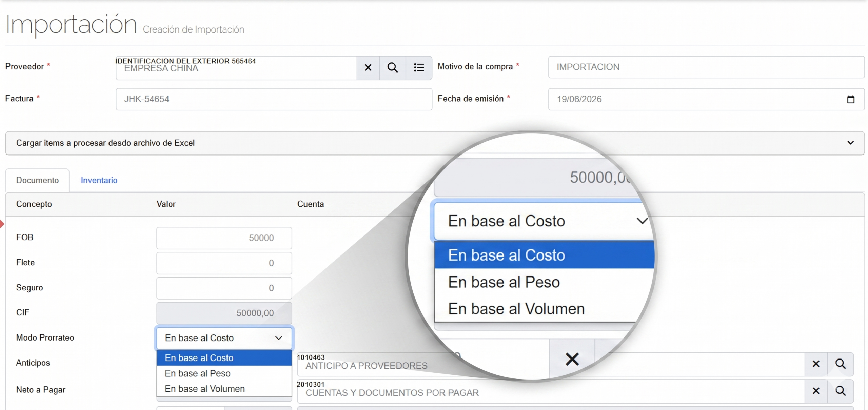Open the supplier list icon

coord(419,68)
